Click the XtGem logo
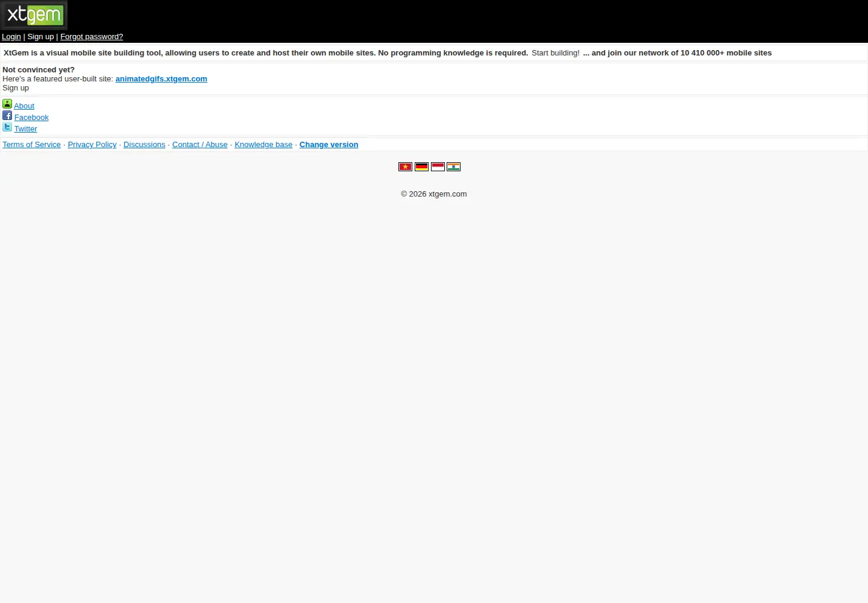The image size is (868, 603). 34,15
